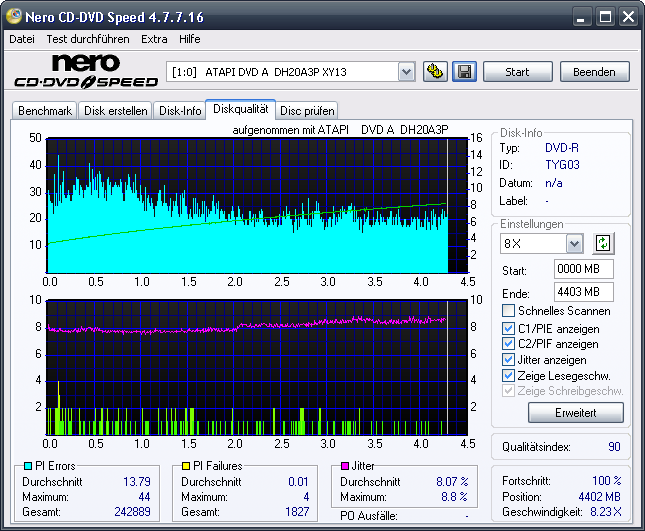Click the Ende 4403 MB field
Image resolution: width=645 pixels, height=531 pixels.
584,292
